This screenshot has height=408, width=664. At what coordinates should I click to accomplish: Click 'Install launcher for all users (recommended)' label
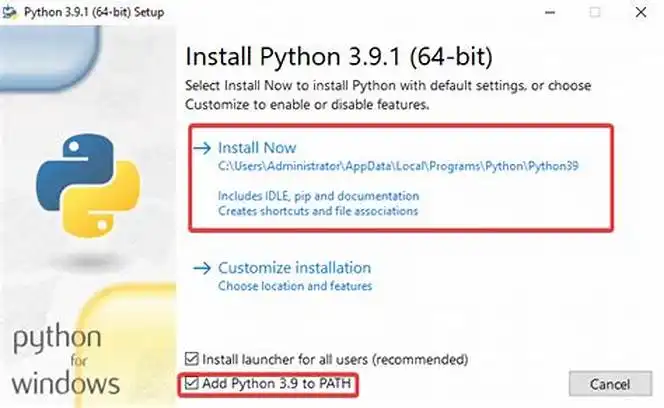coord(335,359)
